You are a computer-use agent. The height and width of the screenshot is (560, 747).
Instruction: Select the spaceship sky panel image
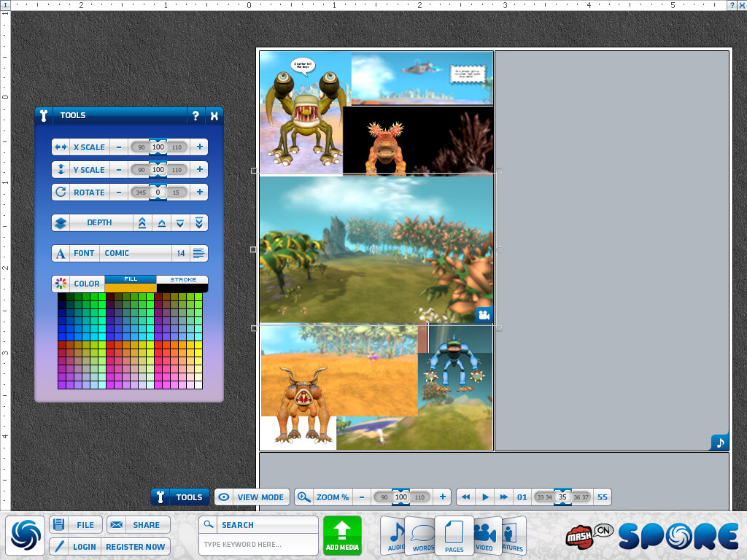click(x=422, y=77)
